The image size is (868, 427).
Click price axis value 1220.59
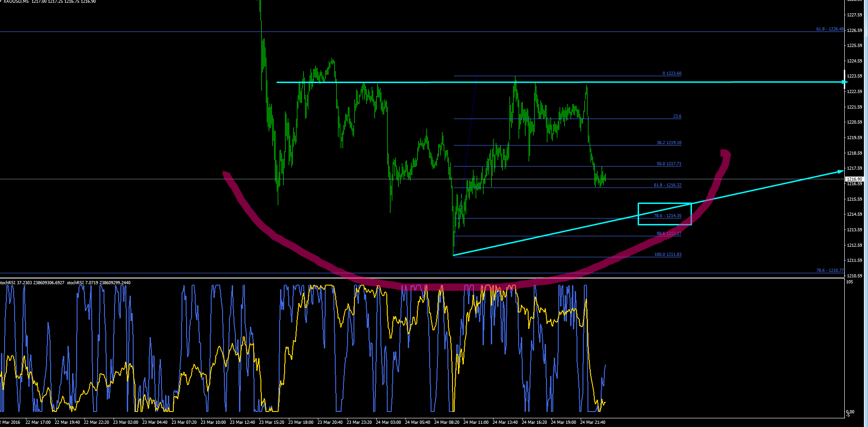[x=854, y=122]
